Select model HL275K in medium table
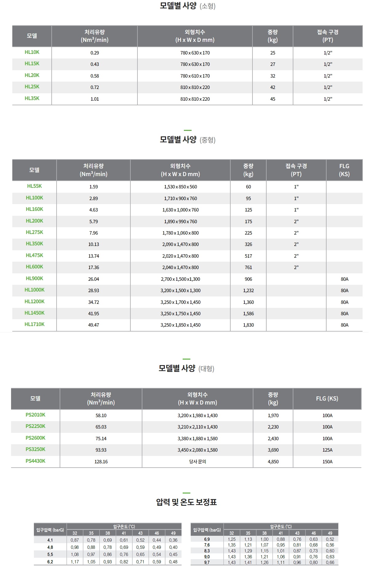The height and width of the screenshot is (588, 381). tap(34, 232)
